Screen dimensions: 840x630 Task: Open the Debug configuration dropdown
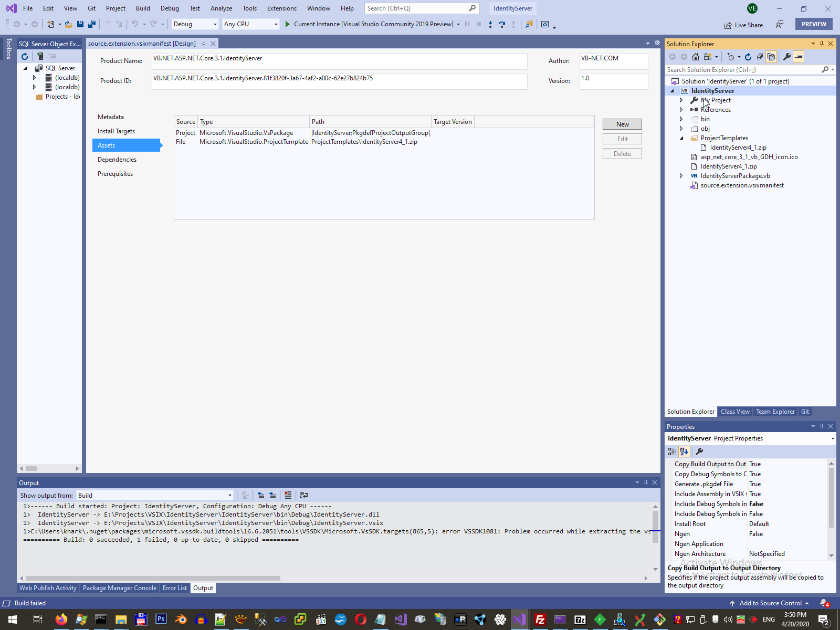click(x=195, y=24)
